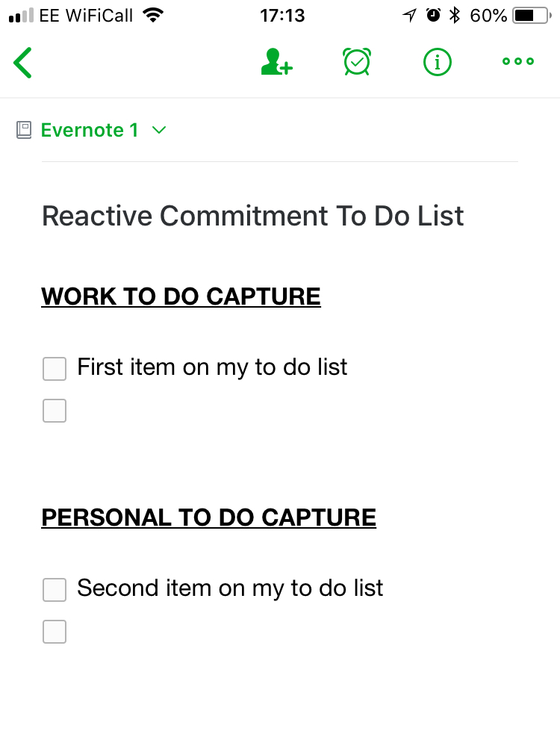Image resolution: width=560 pixels, height=737 pixels.
Task: Place cursor in WORK TO DO CAPTURE heading
Action: [x=181, y=297]
